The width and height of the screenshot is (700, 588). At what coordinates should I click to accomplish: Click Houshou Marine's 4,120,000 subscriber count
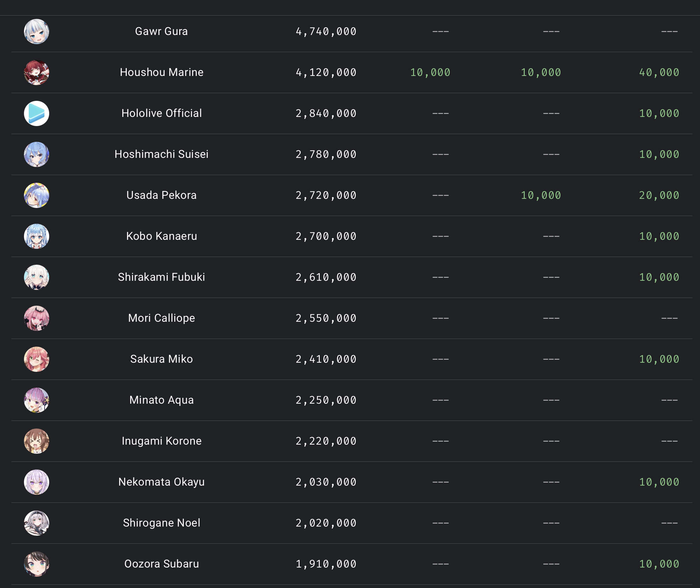pos(326,72)
